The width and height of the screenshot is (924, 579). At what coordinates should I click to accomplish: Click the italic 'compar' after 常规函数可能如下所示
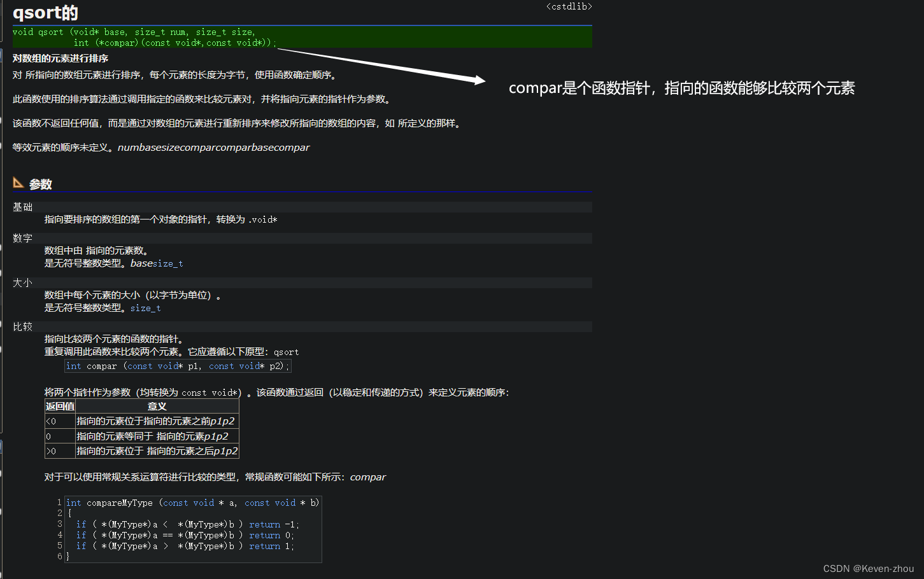coord(368,477)
